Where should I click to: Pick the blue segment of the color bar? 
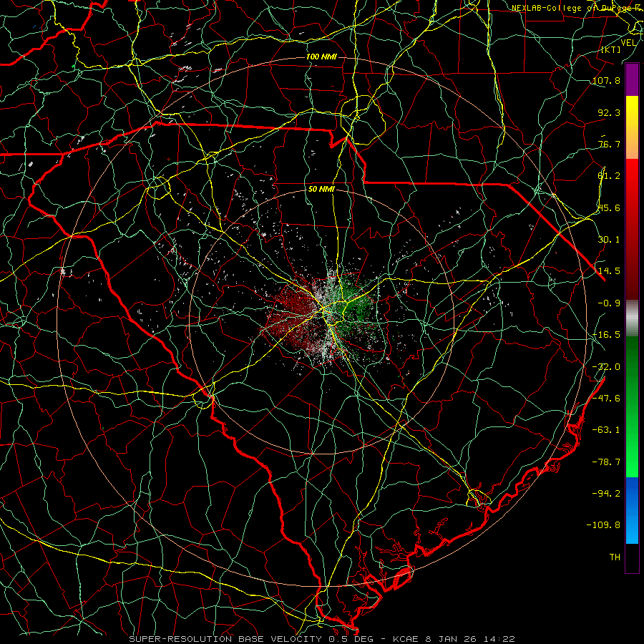632,510
